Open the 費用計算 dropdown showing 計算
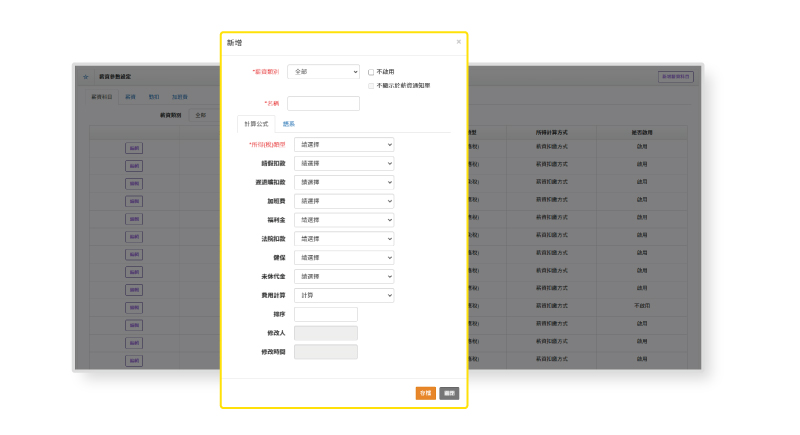The image size is (800, 435). [x=344, y=295]
